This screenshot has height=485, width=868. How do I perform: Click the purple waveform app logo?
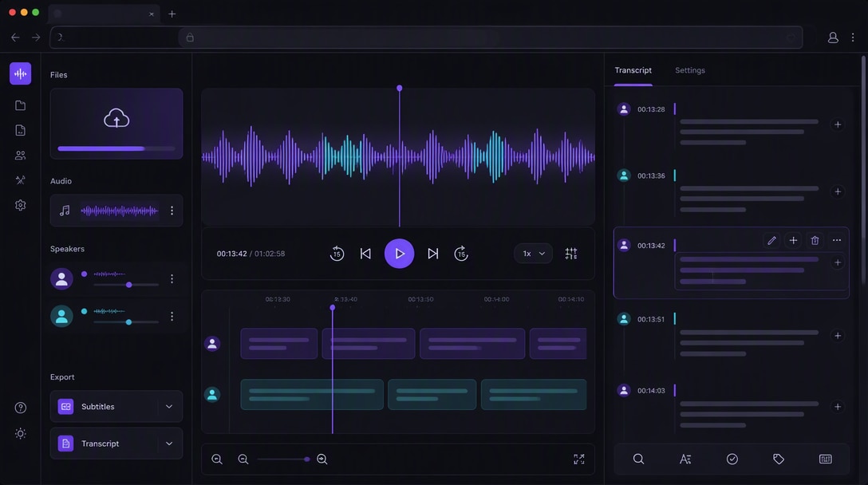tap(21, 73)
